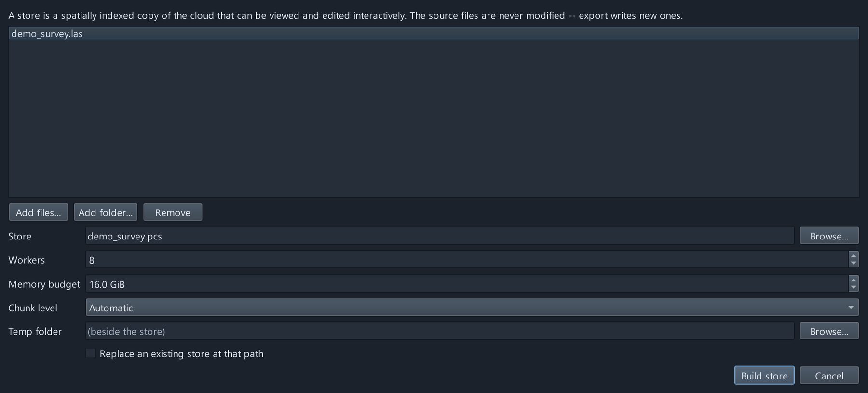This screenshot has height=393, width=868.
Task: Click empty area of source file list
Action: point(434,118)
